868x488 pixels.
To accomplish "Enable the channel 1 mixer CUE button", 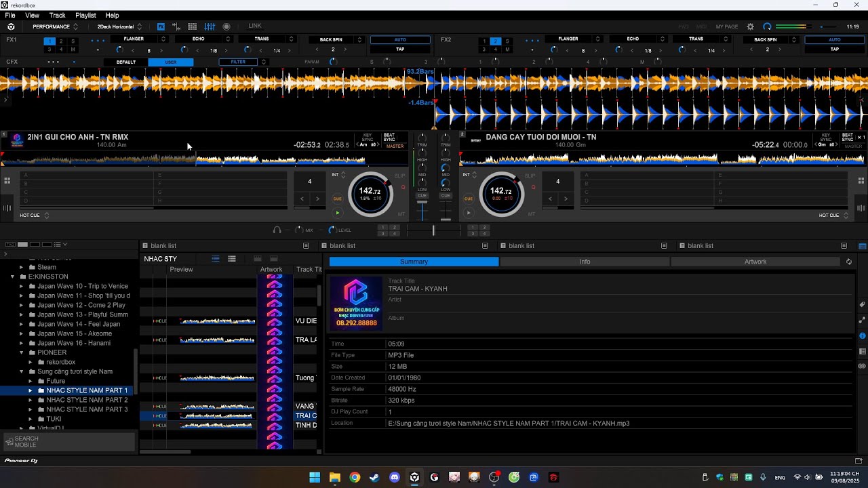I will pos(422,196).
